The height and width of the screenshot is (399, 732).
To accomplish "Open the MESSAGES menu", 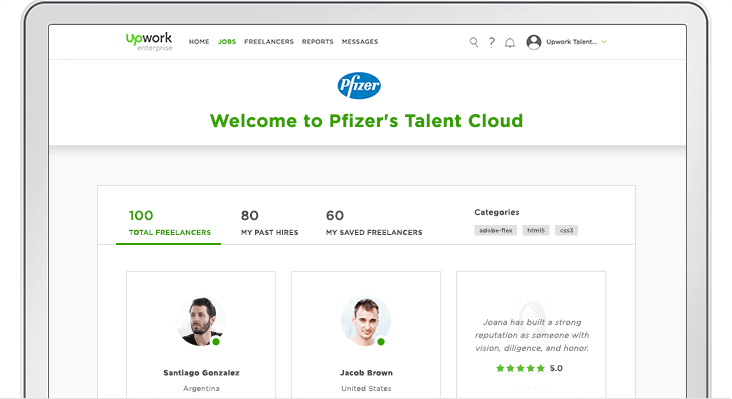I will tap(360, 42).
